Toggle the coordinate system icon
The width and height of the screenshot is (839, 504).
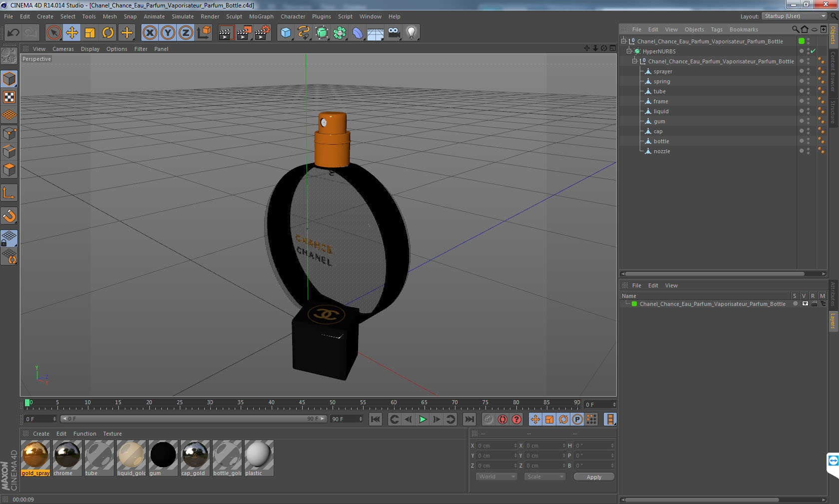pos(204,33)
